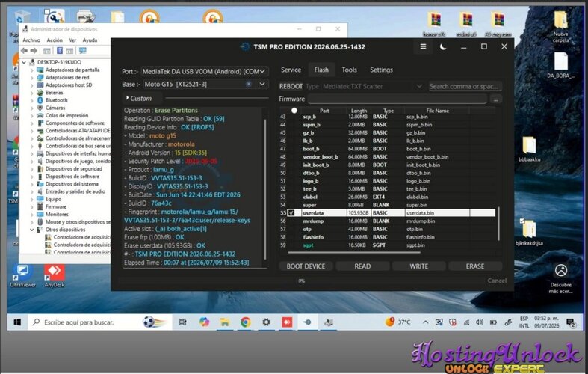Clear the Base model field with x icon
This screenshot has width=588, height=374.
pyautogui.click(x=248, y=84)
